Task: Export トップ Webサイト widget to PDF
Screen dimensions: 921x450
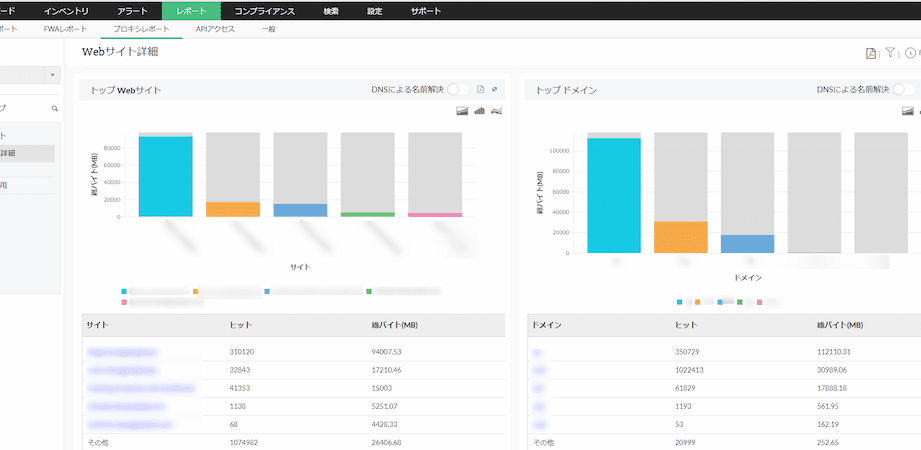Action: tap(480, 90)
